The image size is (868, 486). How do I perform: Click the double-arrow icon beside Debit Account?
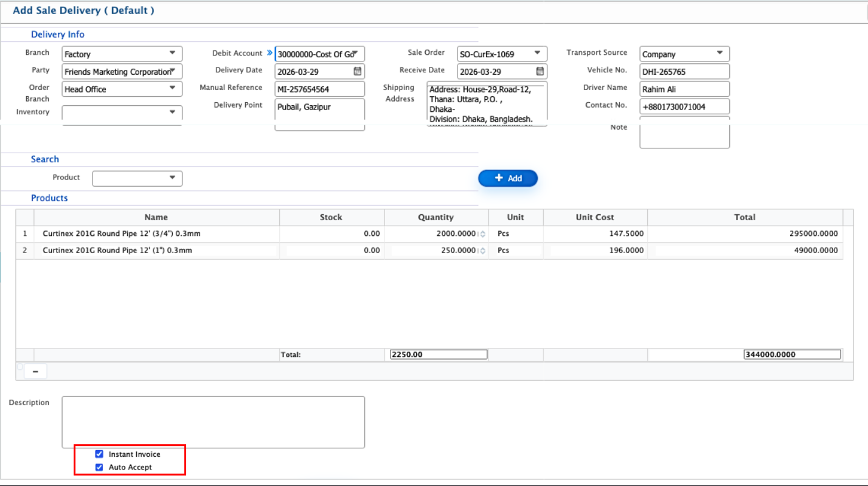click(x=269, y=53)
